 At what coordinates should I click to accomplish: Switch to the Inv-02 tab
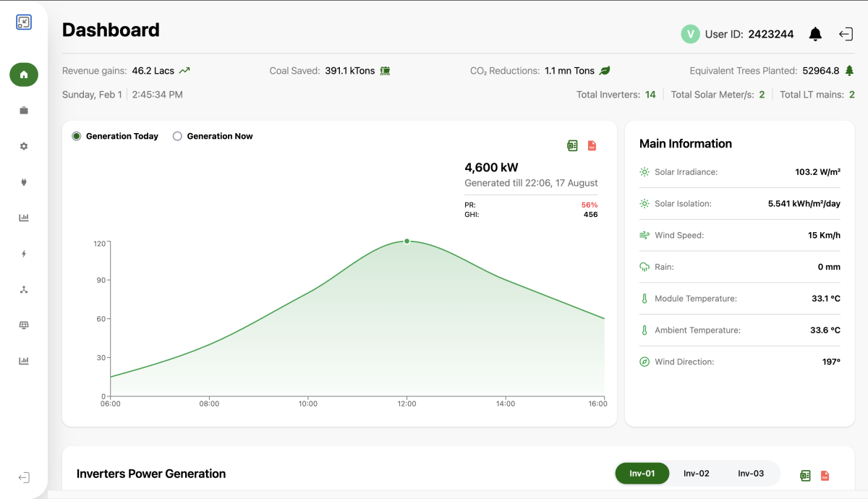point(696,474)
